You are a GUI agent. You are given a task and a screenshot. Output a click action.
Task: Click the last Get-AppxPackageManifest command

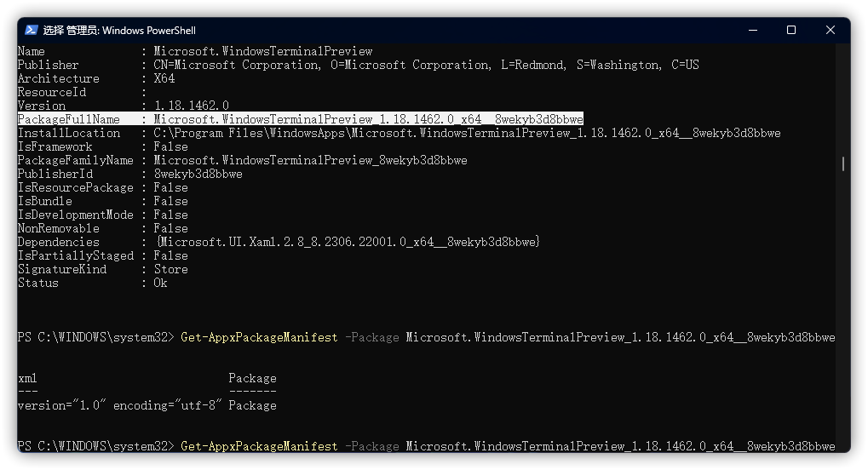pyautogui.click(x=259, y=446)
